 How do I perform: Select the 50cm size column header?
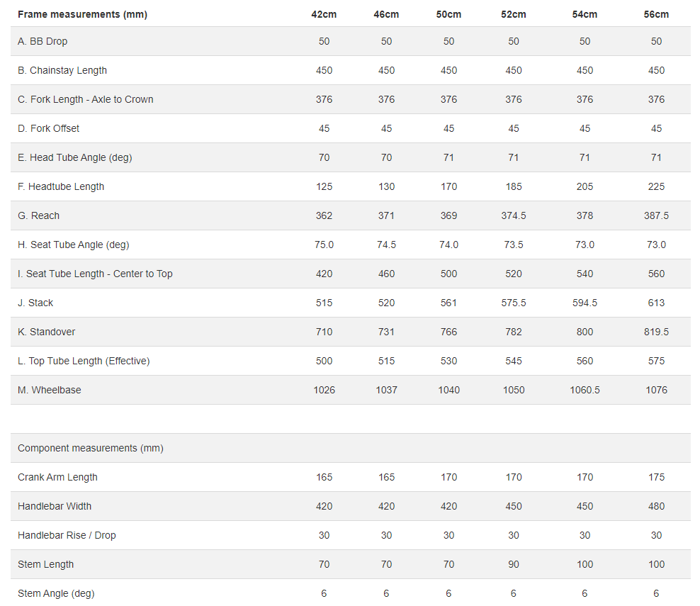[448, 14]
